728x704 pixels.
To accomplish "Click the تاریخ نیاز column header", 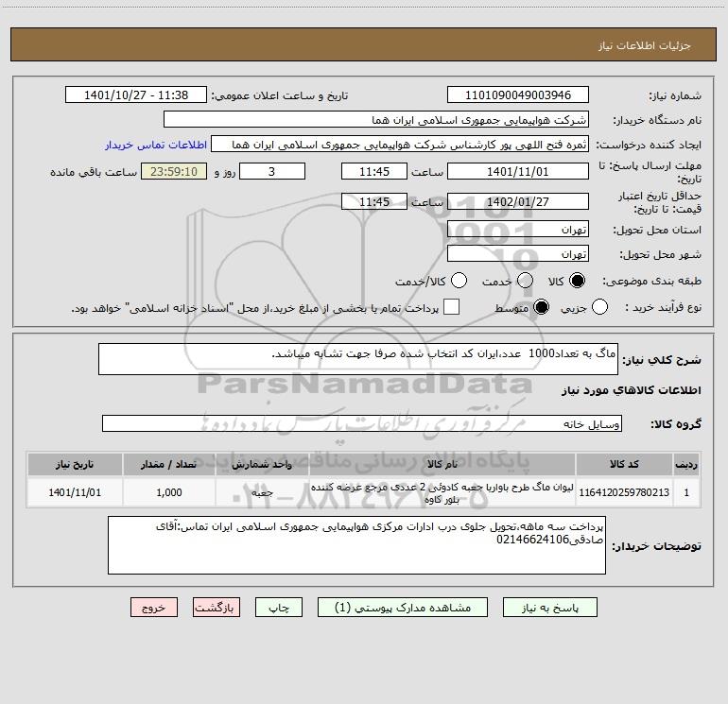I will pos(75,464).
